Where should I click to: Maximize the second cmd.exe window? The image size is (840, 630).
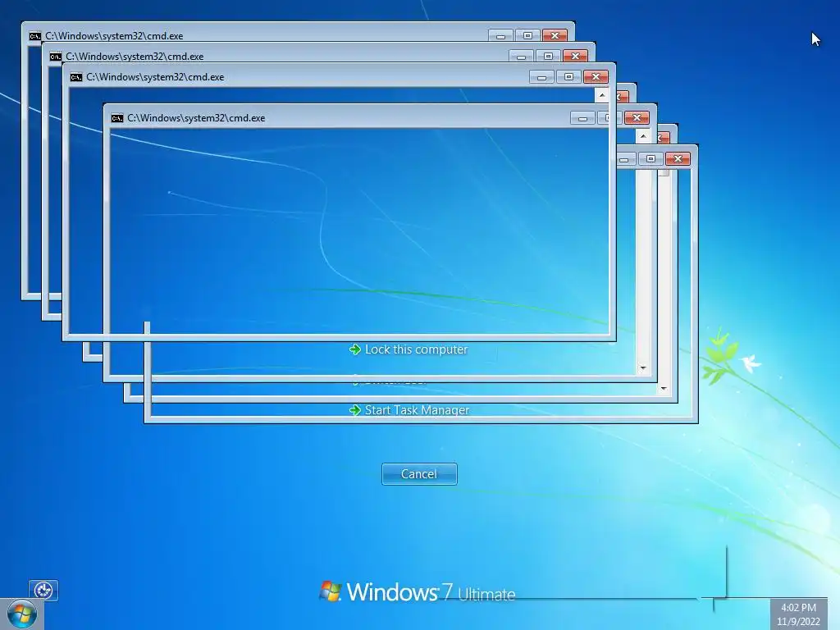548,56
